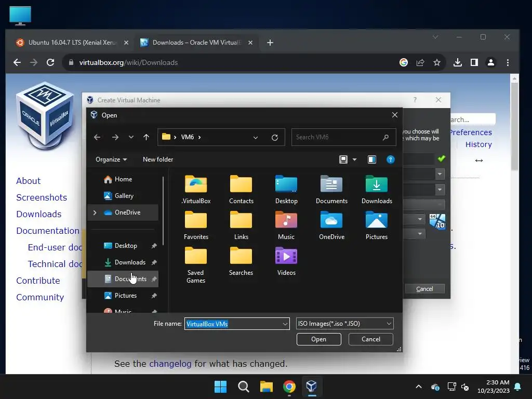Viewport: 532px width, 399px height.
Task: Select the Favorites folder
Action: [x=196, y=225]
